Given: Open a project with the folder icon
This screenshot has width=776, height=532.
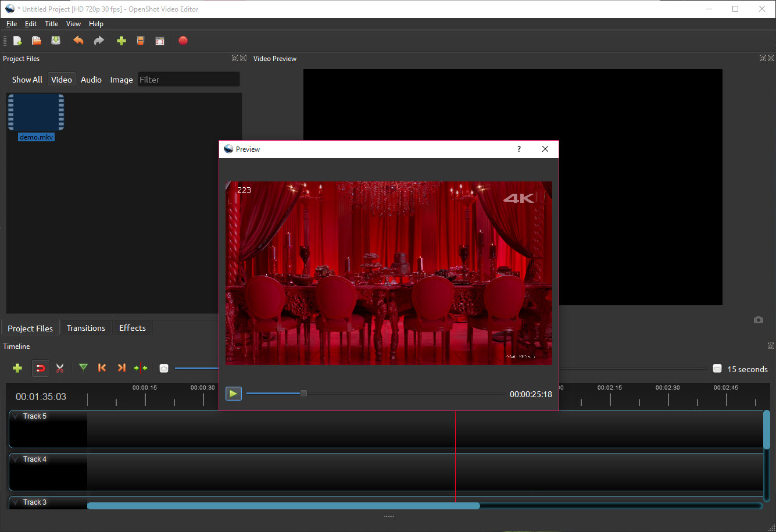Looking at the screenshot, I should [37, 41].
